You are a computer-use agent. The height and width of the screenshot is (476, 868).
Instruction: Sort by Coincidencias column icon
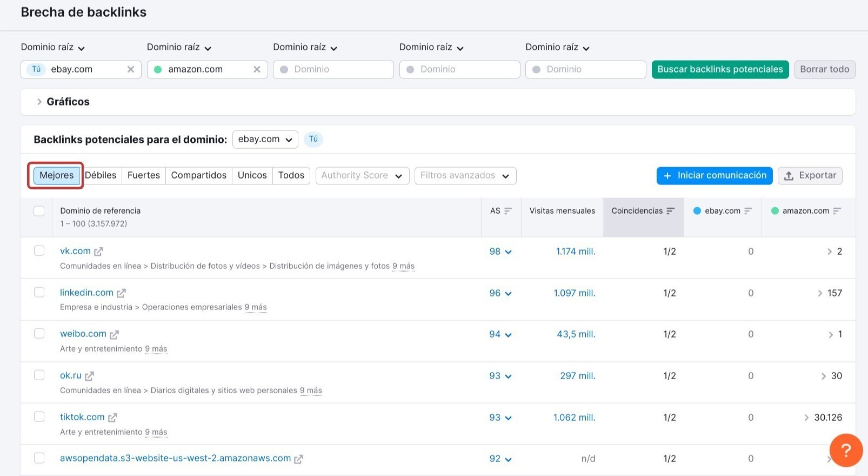pyautogui.click(x=671, y=211)
